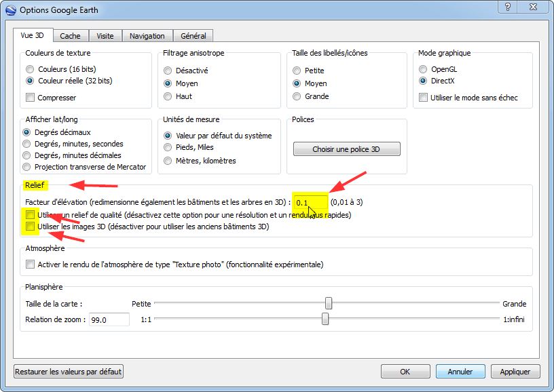
Task: Select DirectX graphics mode
Action: [x=437, y=81]
